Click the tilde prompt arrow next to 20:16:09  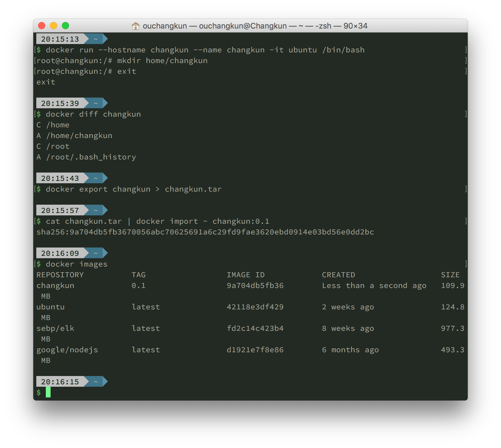96,253
